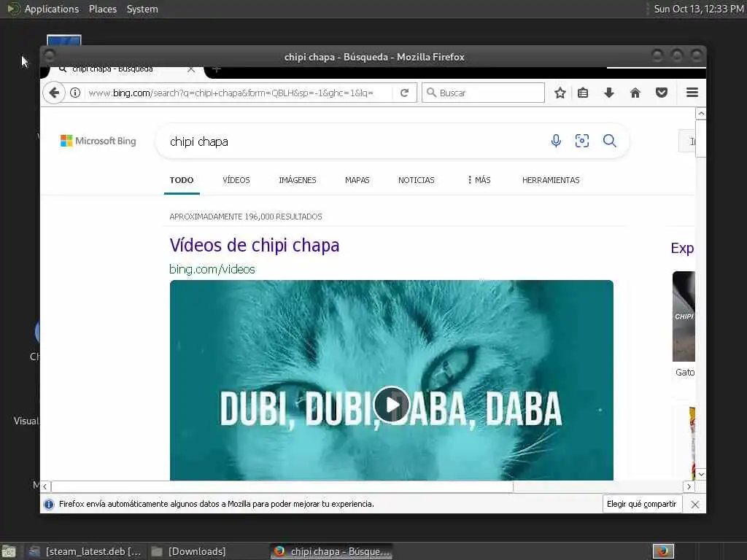The width and height of the screenshot is (747, 560).
Task: Show bookmarks list icon
Action: [583, 93]
